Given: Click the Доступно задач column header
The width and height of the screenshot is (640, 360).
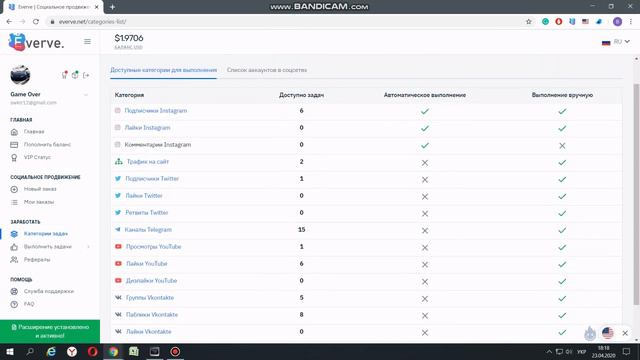Looking at the screenshot, I should [301, 95].
